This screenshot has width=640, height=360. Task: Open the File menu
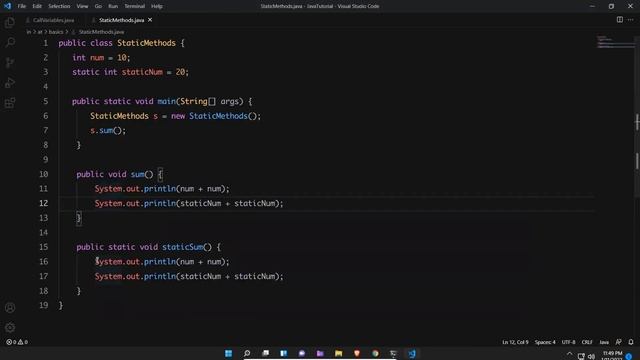[x=22, y=6]
